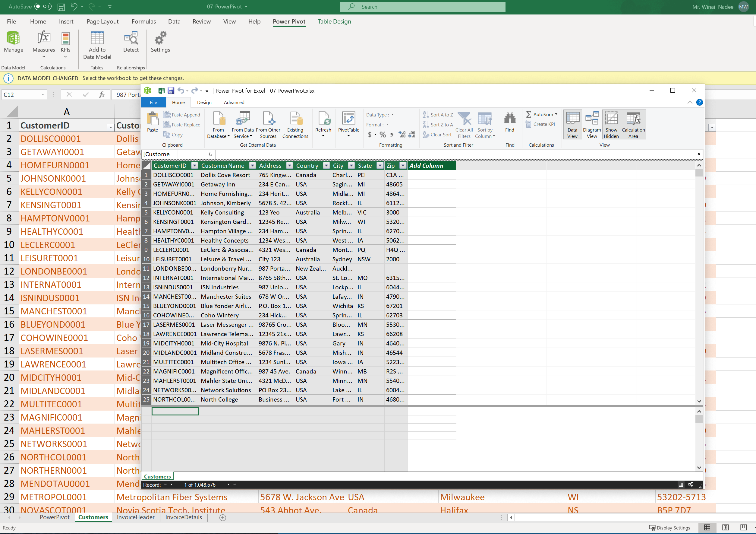Click the Add Column header
The height and width of the screenshot is (534, 756).
tap(431, 165)
